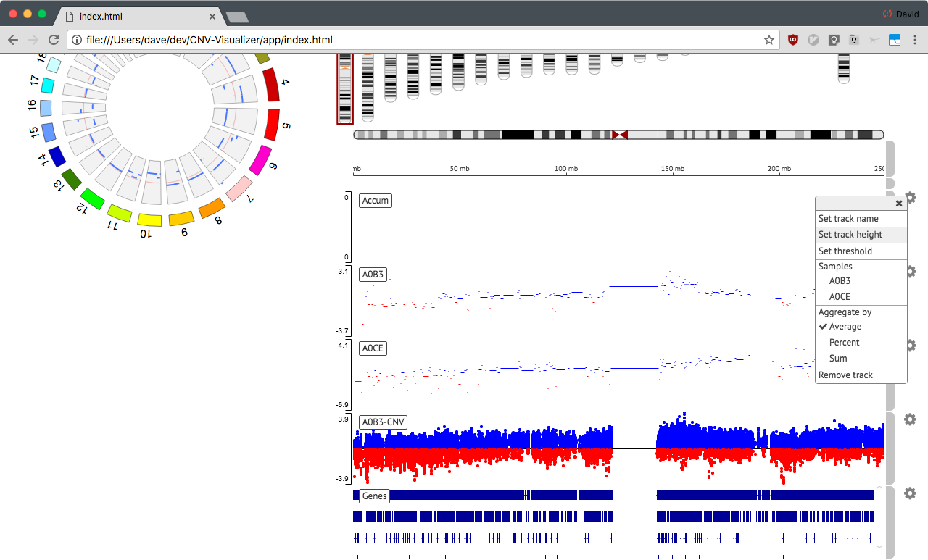The height and width of the screenshot is (560, 928).
Task: Bookmark page with star icon
Action: pos(769,40)
